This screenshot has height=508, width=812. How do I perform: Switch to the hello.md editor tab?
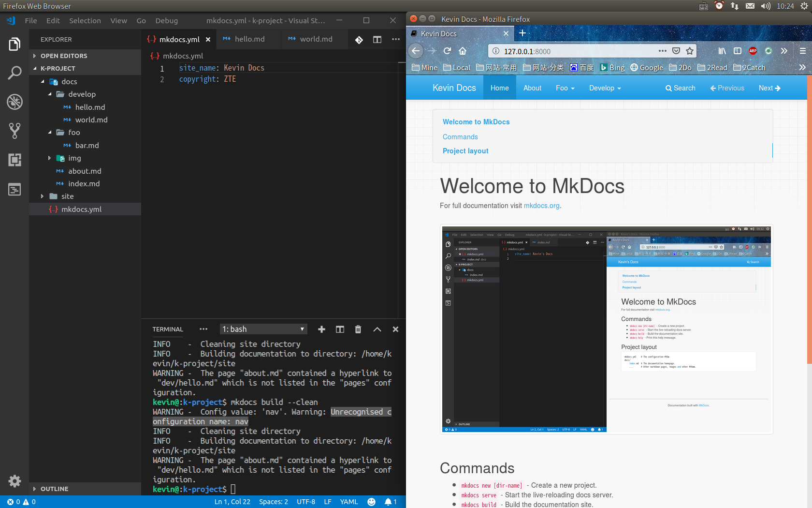[249, 39]
